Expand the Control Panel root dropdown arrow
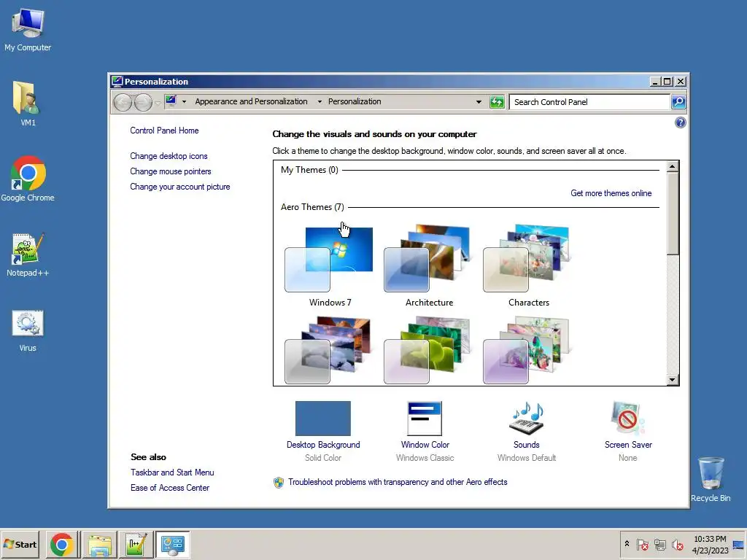Image resolution: width=747 pixels, height=560 pixels. click(x=184, y=102)
